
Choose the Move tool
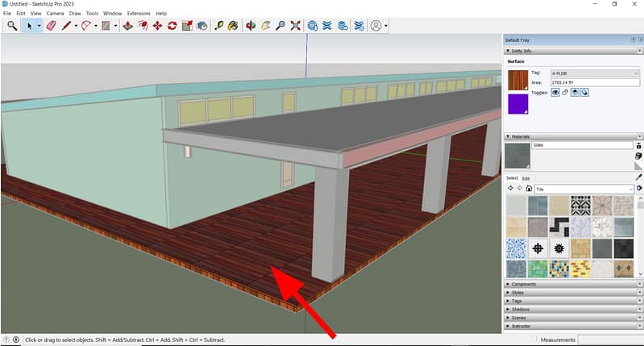coord(157,26)
